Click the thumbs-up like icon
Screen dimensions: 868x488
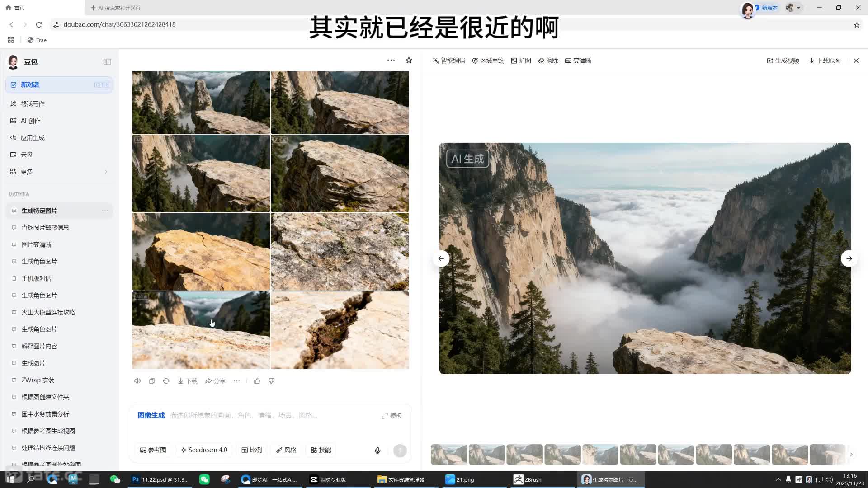tap(257, 381)
